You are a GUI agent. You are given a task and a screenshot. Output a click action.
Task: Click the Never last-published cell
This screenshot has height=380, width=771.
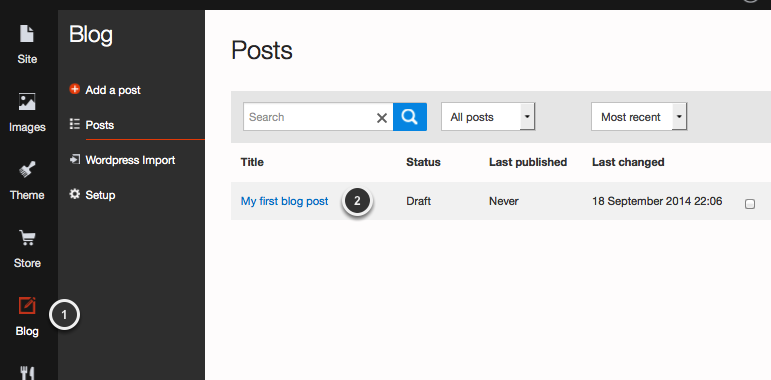tap(504, 201)
